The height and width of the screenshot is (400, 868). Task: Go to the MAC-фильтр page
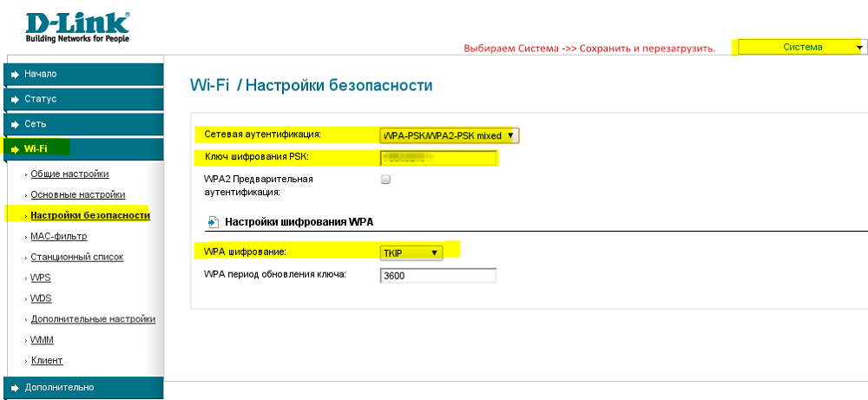59,236
